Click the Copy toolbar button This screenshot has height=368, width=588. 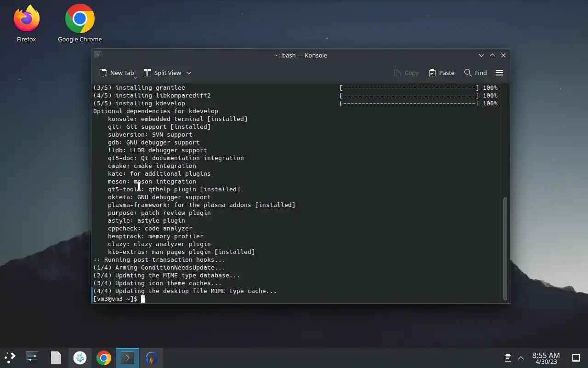(406, 73)
